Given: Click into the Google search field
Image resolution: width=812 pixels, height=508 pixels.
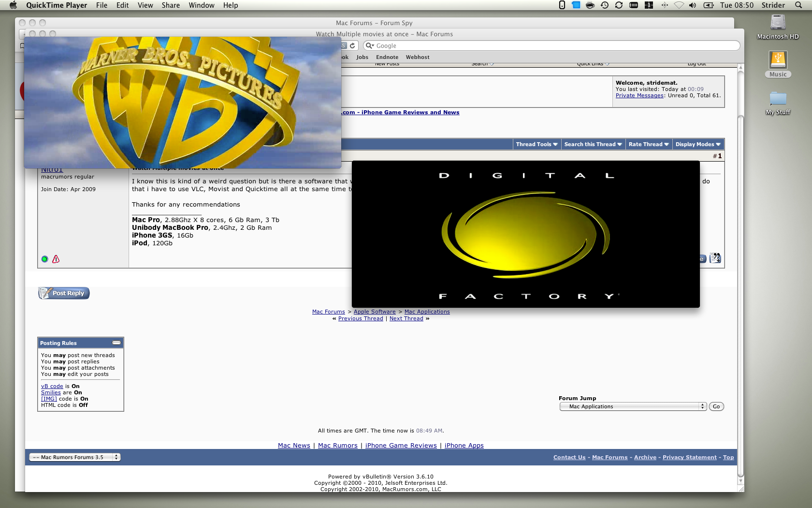Looking at the screenshot, I should (551, 45).
